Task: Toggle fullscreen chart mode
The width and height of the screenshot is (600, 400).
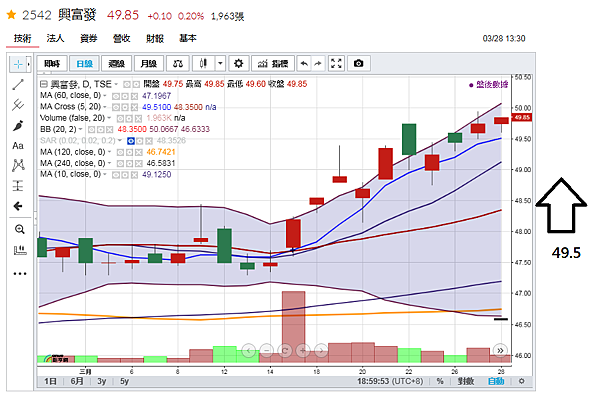Action: pyautogui.click(x=336, y=64)
